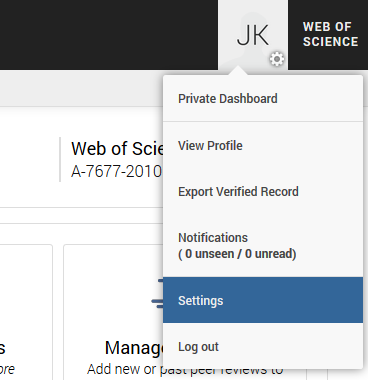Choose Export Verified Record

pyautogui.click(x=263, y=192)
